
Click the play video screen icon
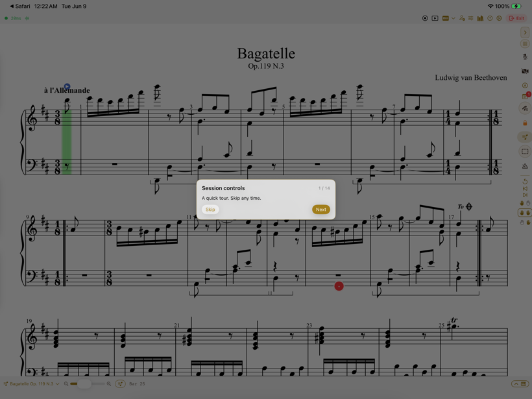pos(435,18)
